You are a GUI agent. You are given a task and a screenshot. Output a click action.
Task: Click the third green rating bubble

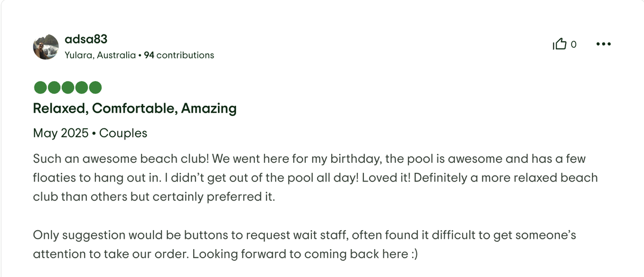tap(68, 88)
